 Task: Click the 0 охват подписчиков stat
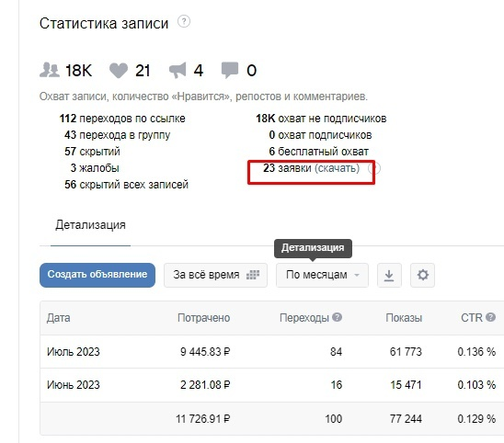pos(320,135)
